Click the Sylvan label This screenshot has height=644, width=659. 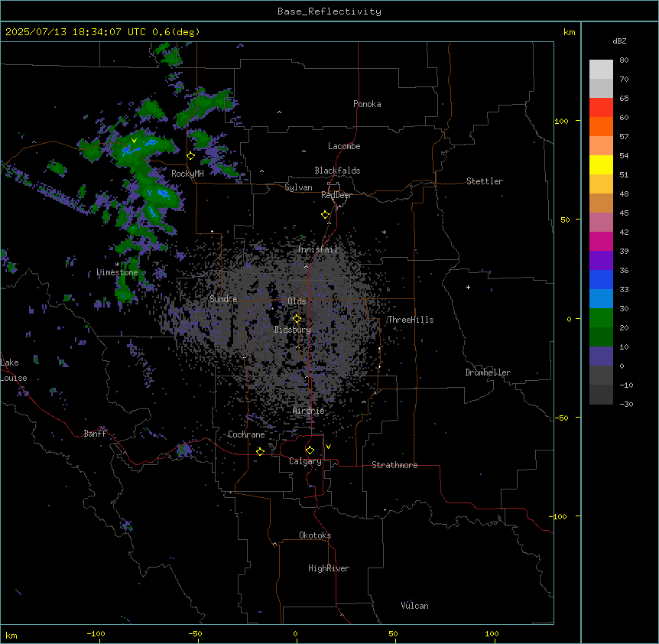tap(298, 187)
